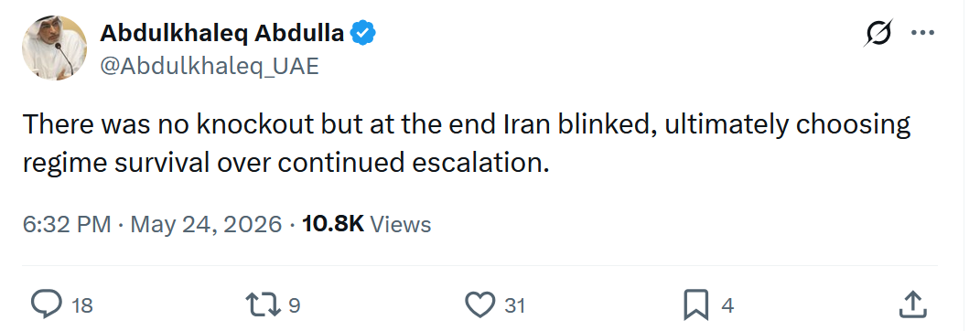Open the Abdulkhaleq Abdulla display name link
Screen dimensions: 980x331
[221, 33]
